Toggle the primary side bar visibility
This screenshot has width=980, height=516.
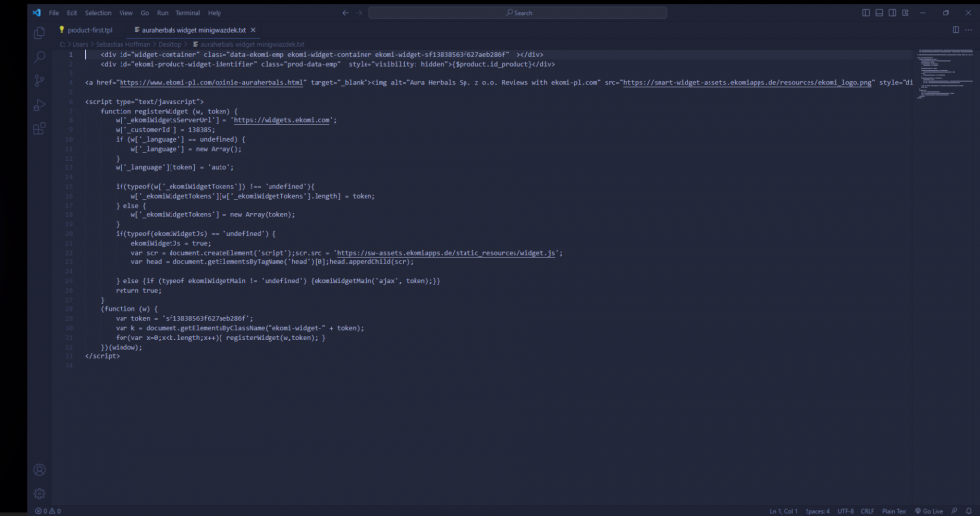866,13
